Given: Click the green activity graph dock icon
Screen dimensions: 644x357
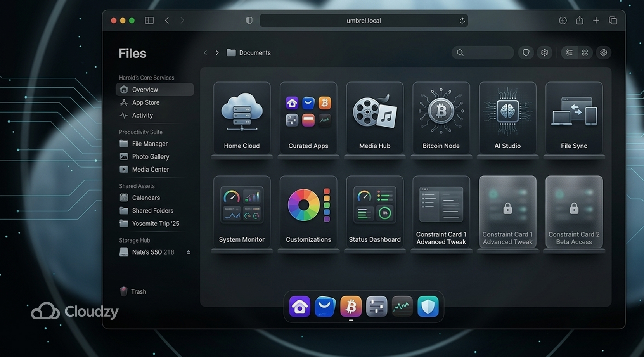Looking at the screenshot, I should [x=402, y=307].
